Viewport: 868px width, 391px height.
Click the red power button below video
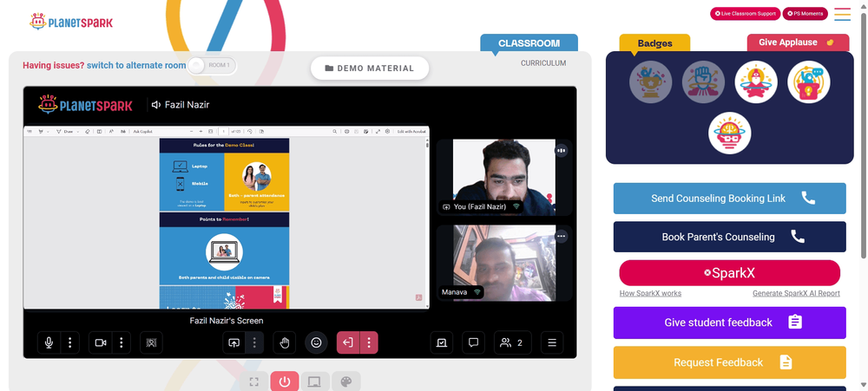tap(285, 381)
